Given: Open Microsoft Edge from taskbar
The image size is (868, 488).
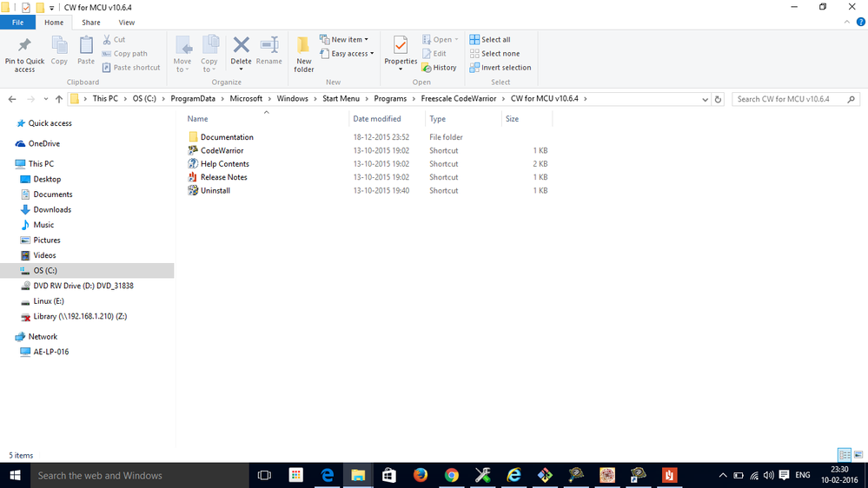Looking at the screenshot, I should click(x=328, y=475).
